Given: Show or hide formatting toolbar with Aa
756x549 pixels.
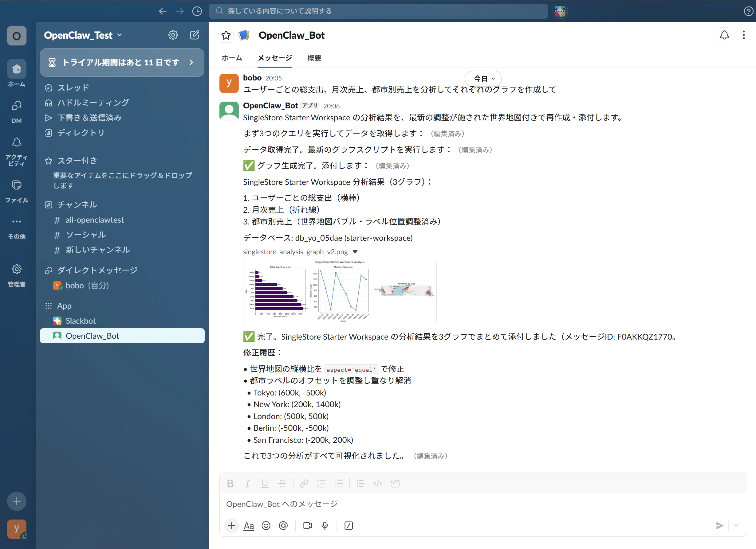Looking at the screenshot, I should [x=249, y=526].
